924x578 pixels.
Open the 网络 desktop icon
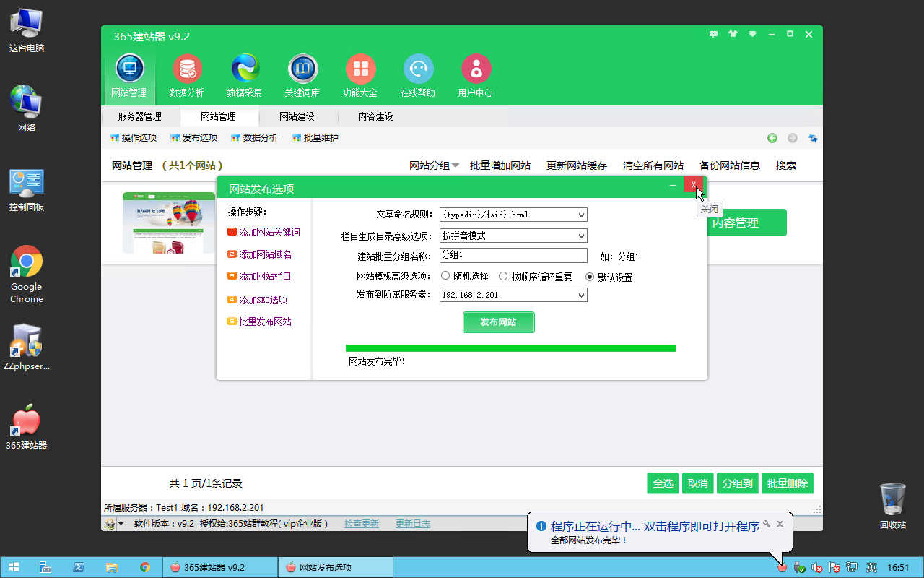pos(27,108)
